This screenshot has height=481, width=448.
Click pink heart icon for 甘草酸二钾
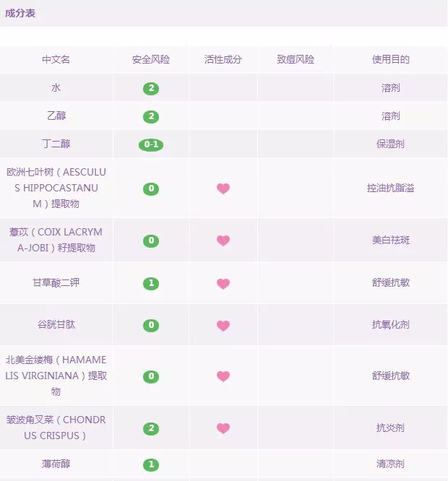[223, 283]
